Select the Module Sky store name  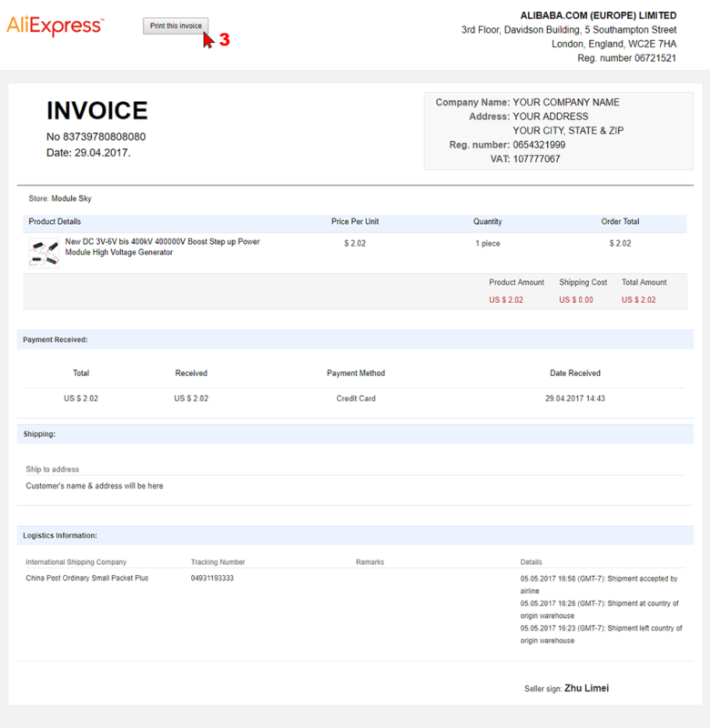(71, 198)
